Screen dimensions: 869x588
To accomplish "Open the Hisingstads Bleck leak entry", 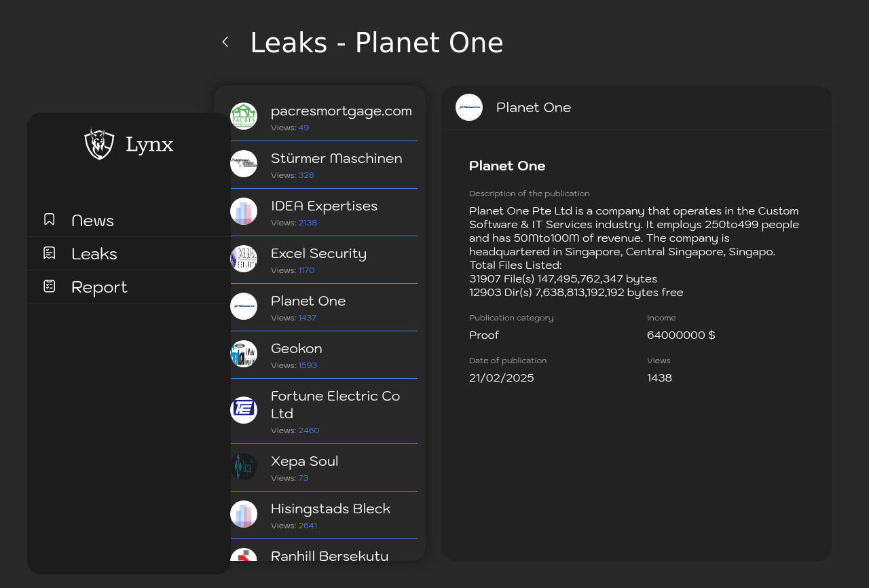I will point(324,515).
